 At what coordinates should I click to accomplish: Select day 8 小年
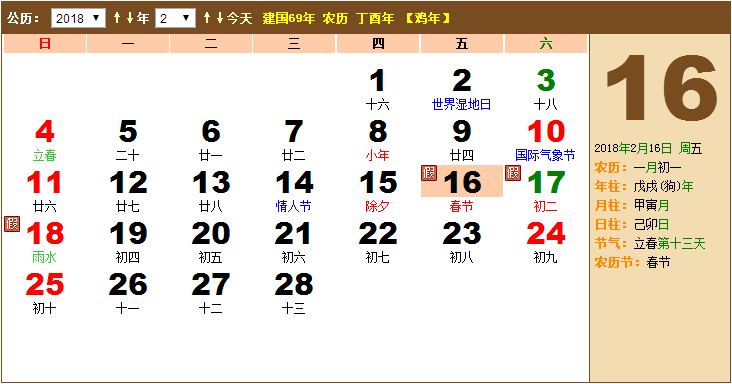[x=377, y=140]
